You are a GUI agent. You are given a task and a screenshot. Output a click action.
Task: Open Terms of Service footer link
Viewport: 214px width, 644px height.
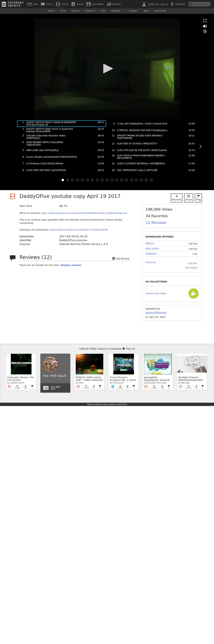point(107,404)
